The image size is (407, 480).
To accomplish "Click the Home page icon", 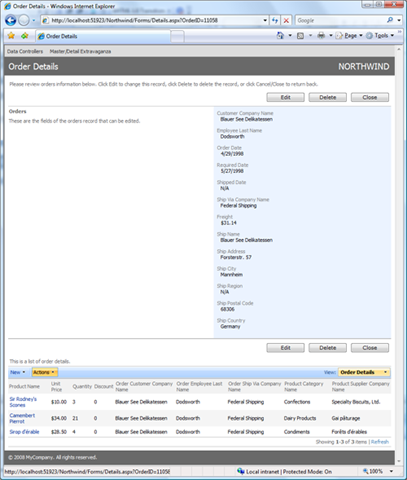I will click(x=280, y=36).
